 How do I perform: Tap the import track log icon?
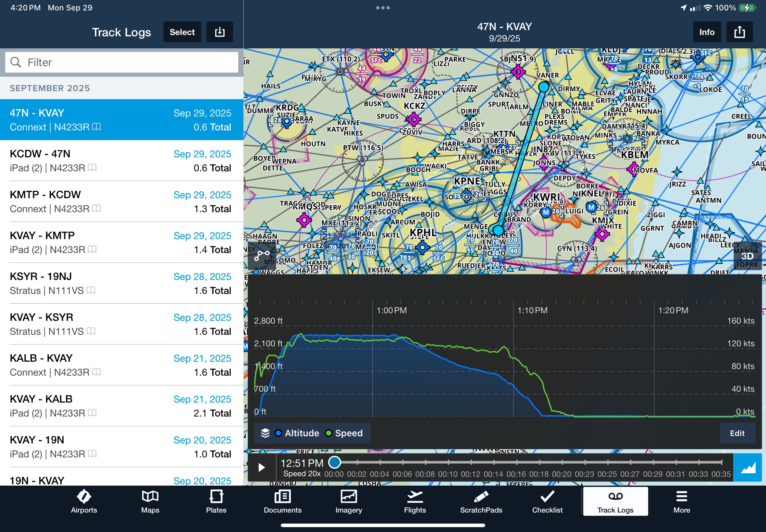click(x=219, y=32)
